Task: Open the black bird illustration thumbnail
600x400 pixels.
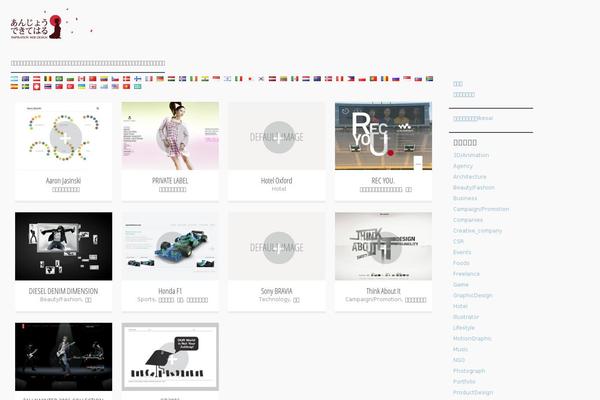Action: pos(170,357)
